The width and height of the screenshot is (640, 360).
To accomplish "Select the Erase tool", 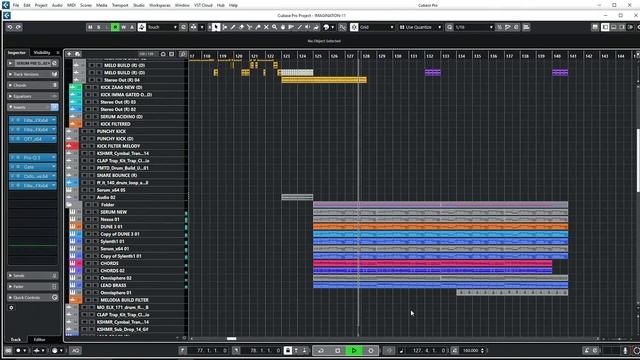I will pyautogui.click(x=241, y=27).
